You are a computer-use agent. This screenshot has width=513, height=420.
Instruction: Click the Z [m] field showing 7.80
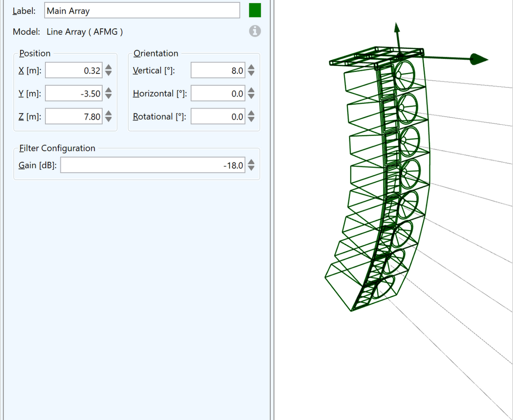click(x=74, y=117)
